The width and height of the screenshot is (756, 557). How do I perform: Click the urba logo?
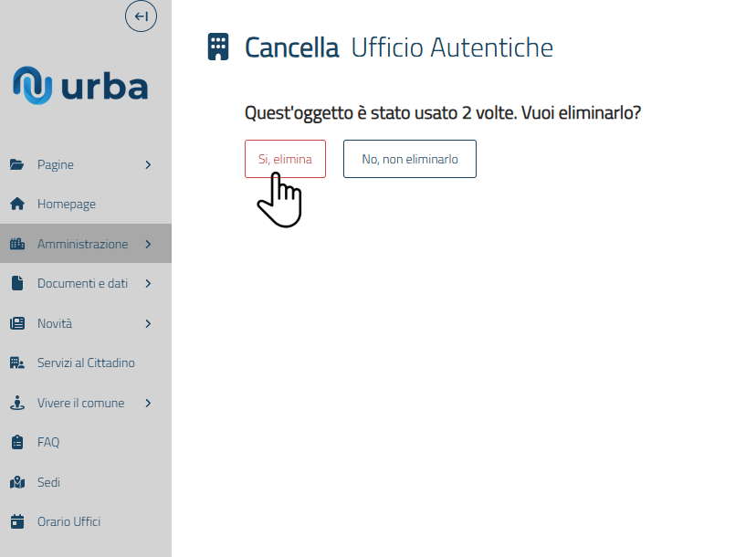[80, 86]
